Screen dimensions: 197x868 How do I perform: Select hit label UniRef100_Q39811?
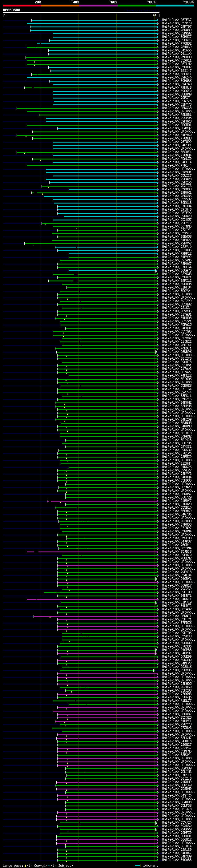pyautogui.click(x=176, y=60)
